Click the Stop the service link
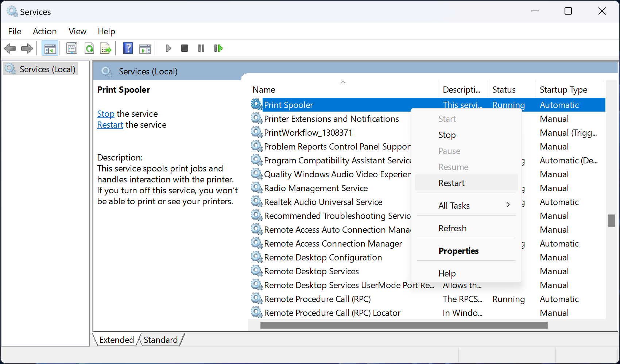This screenshot has width=620, height=364. 106,114
